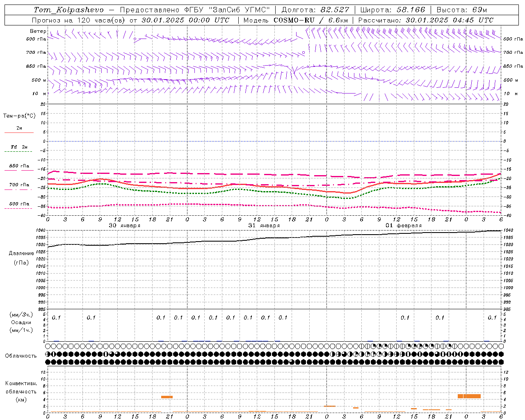
Task: Click the (мм/3ч.) precipitation unit label
Action: click(x=21, y=315)
